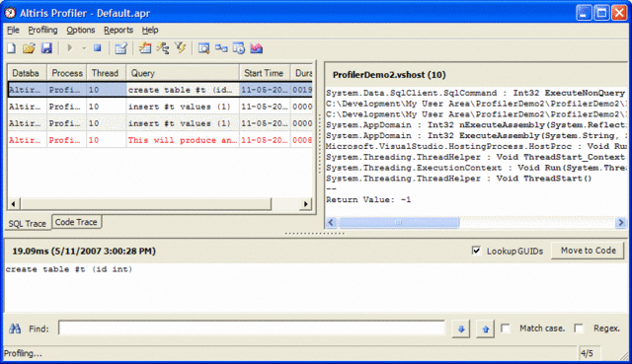The width and height of the screenshot is (632, 364).
Task: Open the dropdown arrow beside the play button
Action: point(84,48)
